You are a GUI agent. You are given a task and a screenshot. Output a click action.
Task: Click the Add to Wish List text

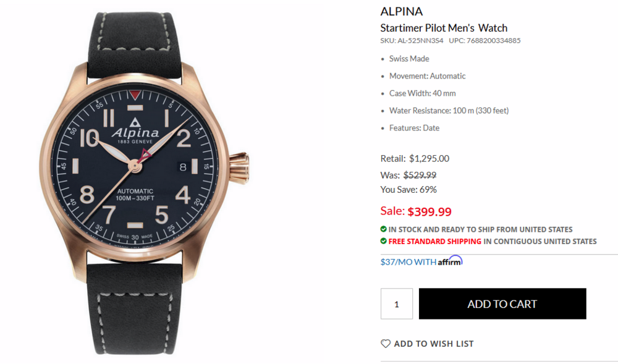tap(434, 344)
